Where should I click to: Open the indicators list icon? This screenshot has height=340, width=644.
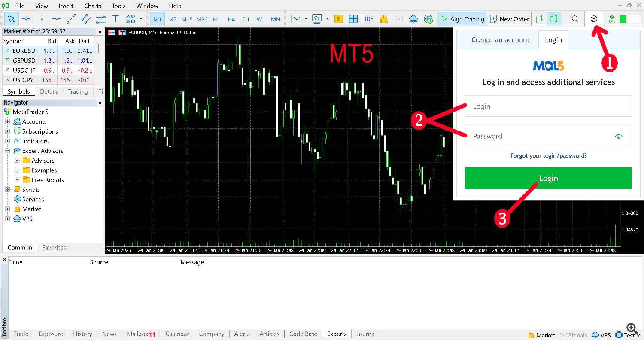coord(317,19)
